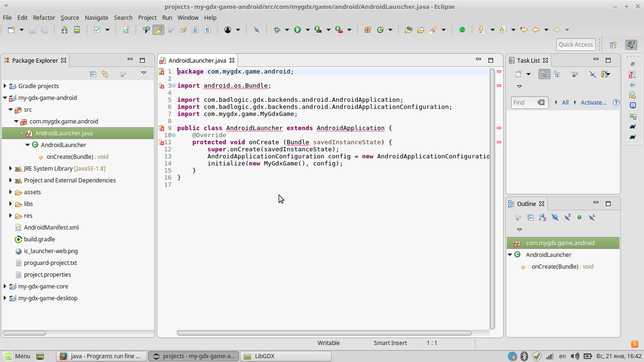Viewport: 644px width, 362px height.
Task: Toggle Link with Editor in Package Explorer
Action: 105,74
